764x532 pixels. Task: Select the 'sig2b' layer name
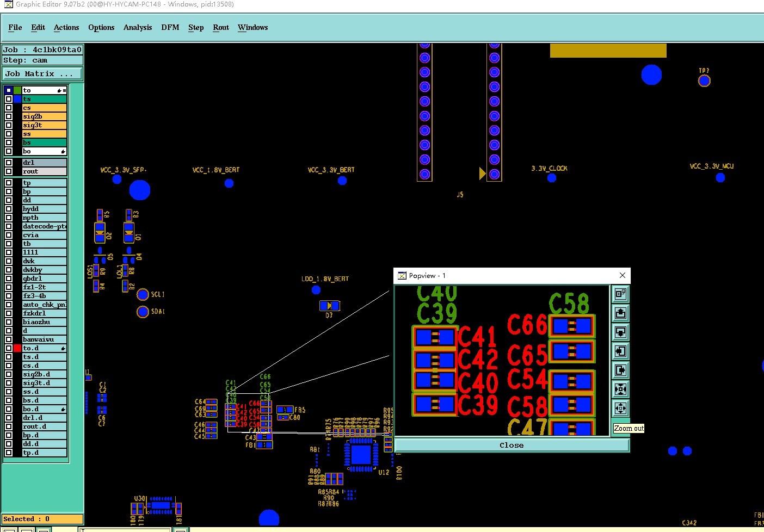tap(44, 116)
